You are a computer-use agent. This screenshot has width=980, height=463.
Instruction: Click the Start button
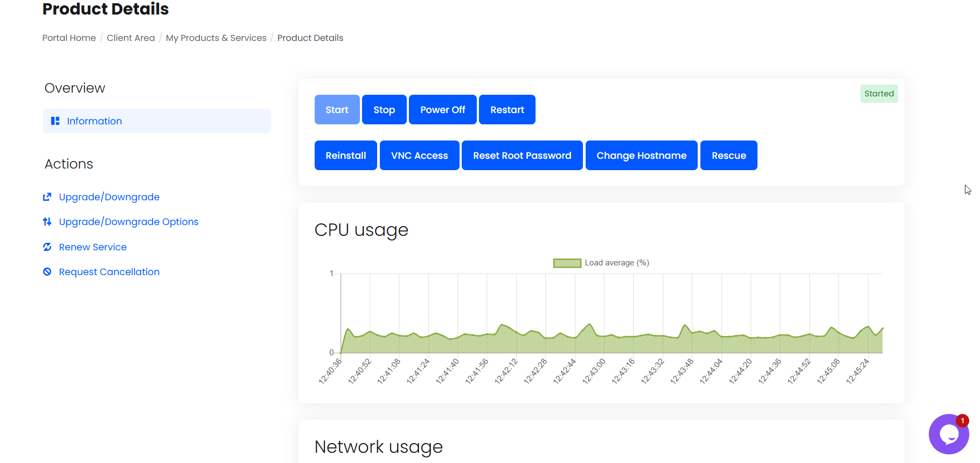click(x=337, y=109)
